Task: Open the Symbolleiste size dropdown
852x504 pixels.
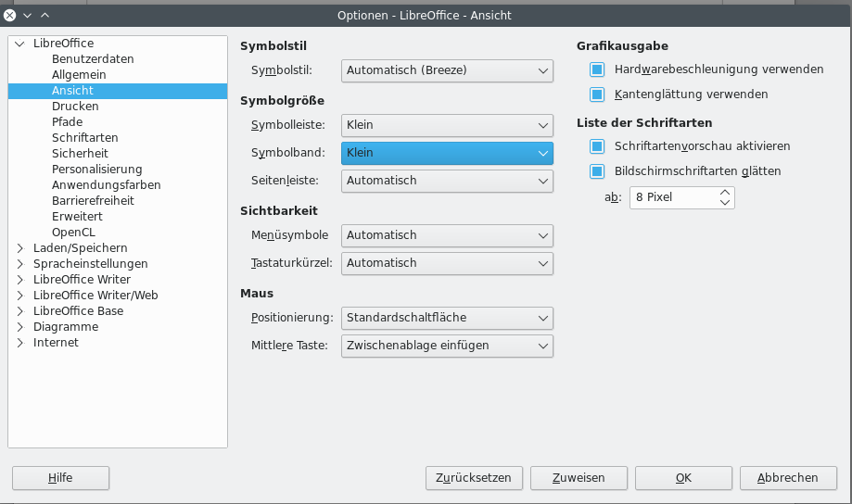Action: [x=447, y=125]
